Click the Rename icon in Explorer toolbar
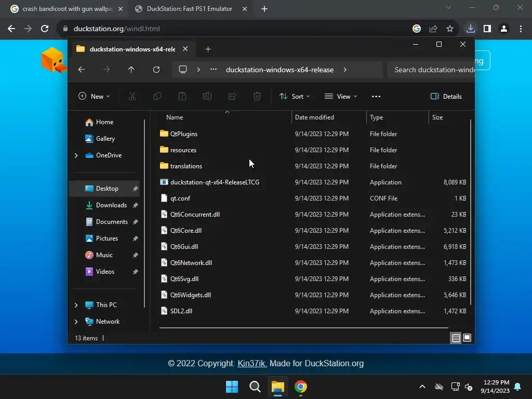 [x=207, y=96]
